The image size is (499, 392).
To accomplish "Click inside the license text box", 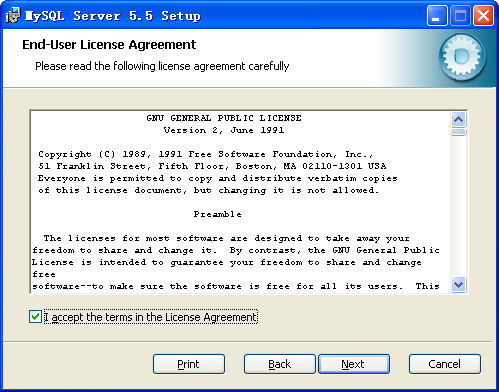I will pos(241,202).
